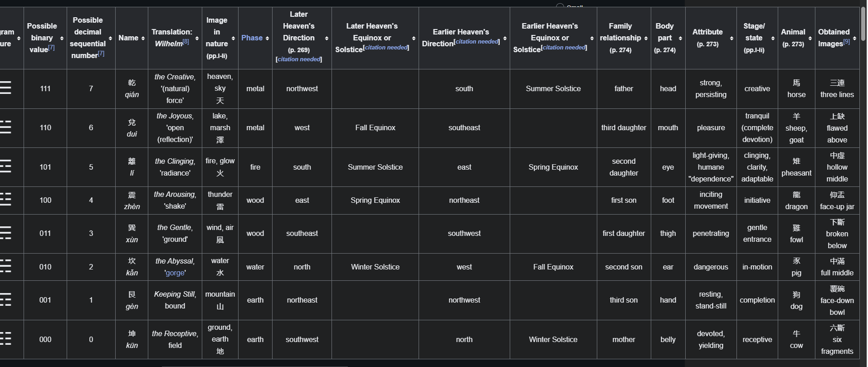
Task: Click 'Fall Equinox' in the duì row
Action: click(375, 127)
